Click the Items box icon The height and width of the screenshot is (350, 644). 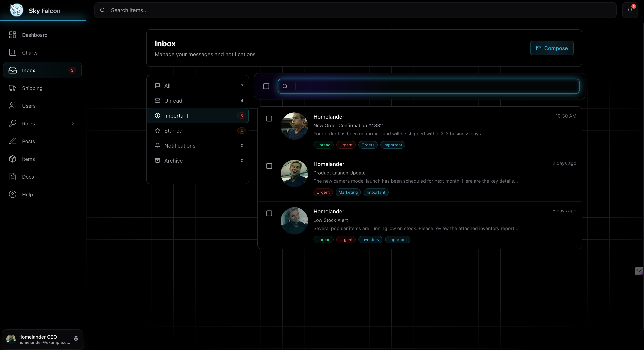coord(12,159)
